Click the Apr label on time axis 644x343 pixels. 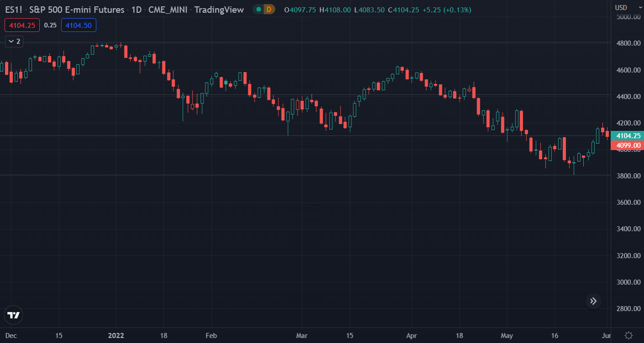[412, 336]
